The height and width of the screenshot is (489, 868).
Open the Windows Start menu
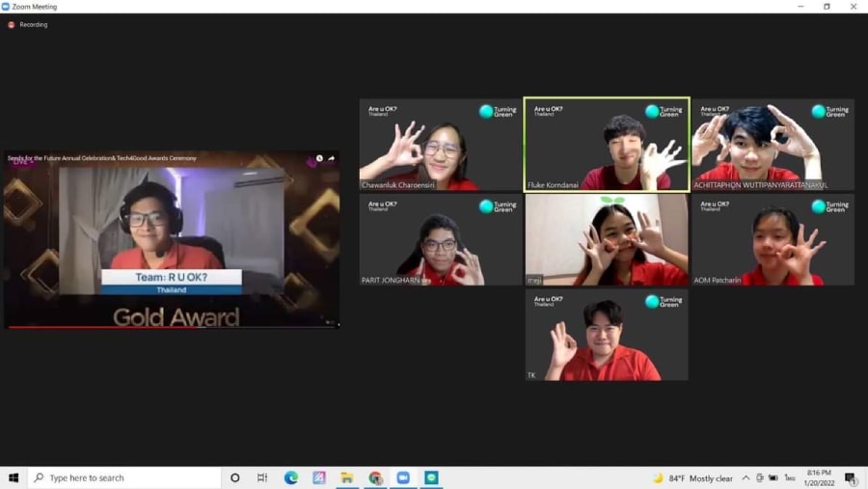14,477
